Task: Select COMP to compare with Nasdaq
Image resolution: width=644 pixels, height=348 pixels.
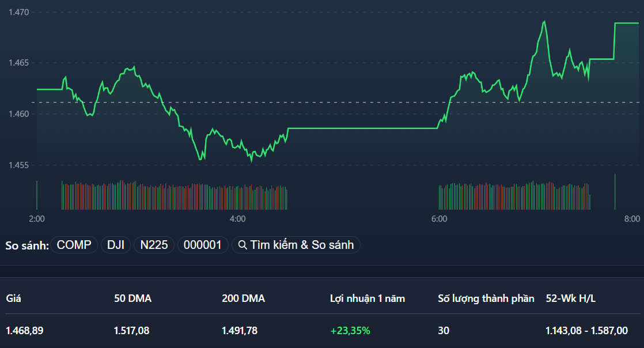Action: click(x=74, y=244)
